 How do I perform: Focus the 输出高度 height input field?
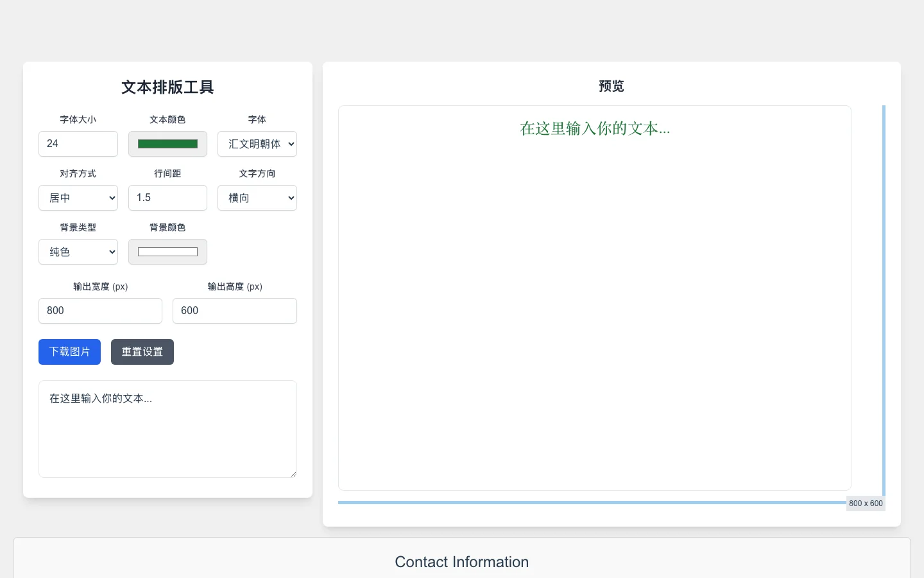[235, 311]
